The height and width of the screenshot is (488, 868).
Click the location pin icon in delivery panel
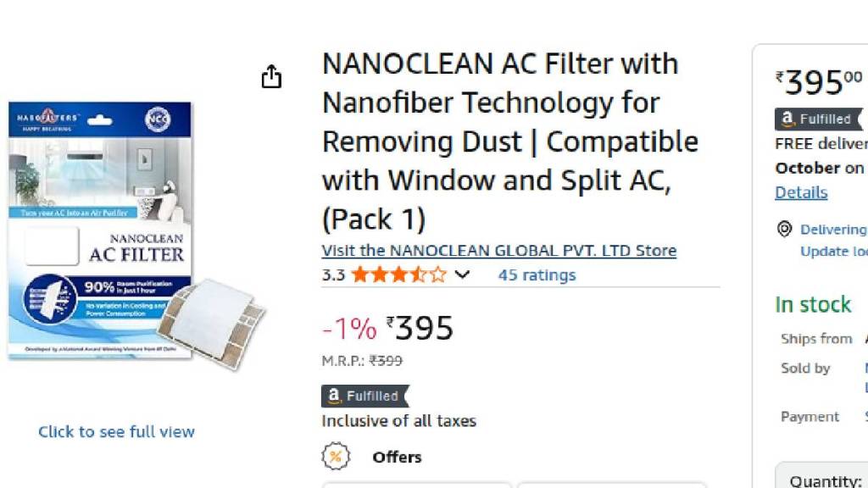tap(785, 230)
